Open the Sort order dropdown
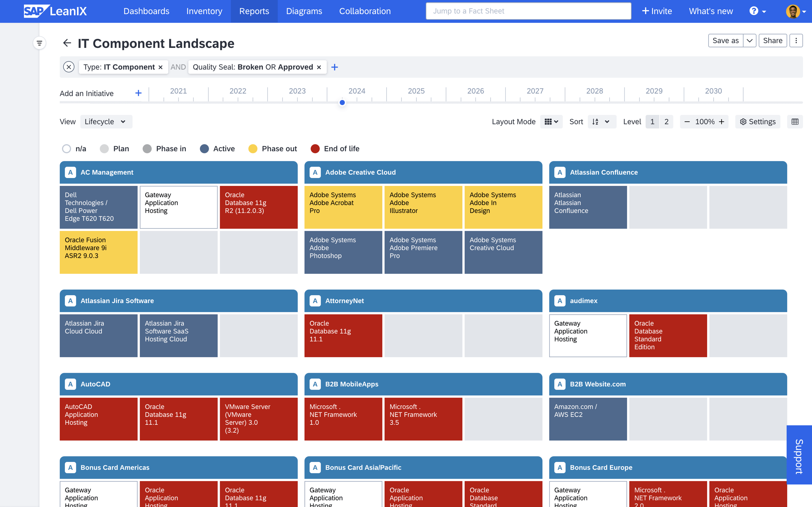 pos(602,121)
